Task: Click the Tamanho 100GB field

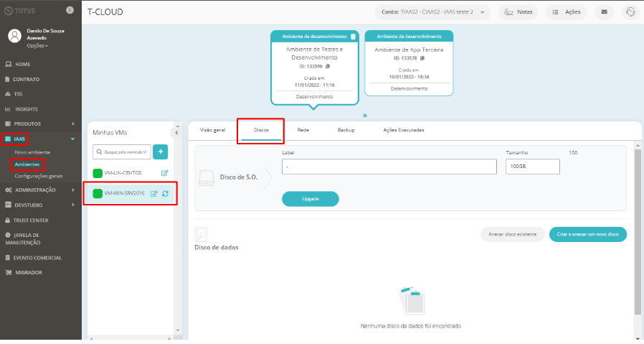Action: click(533, 167)
